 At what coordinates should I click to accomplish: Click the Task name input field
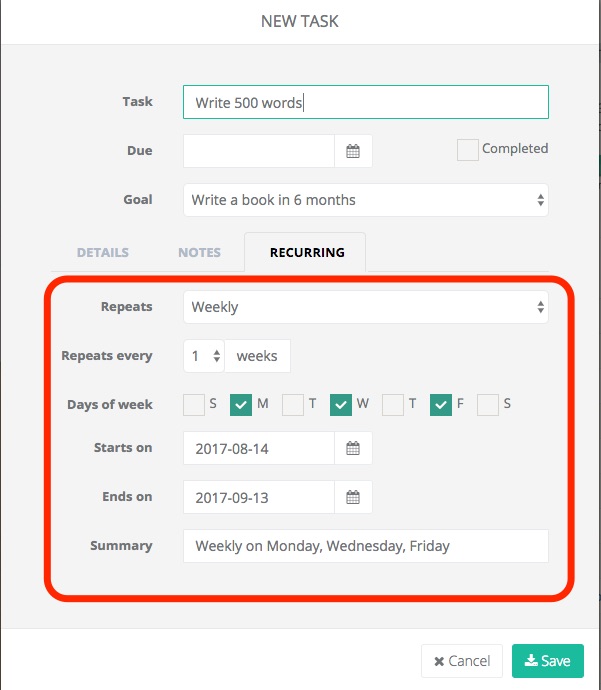(x=365, y=103)
